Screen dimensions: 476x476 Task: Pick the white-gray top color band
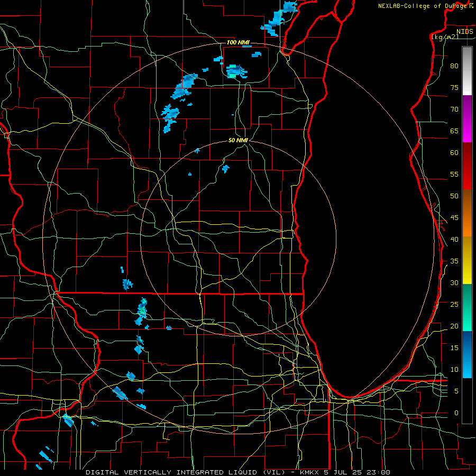[x=467, y=71]
